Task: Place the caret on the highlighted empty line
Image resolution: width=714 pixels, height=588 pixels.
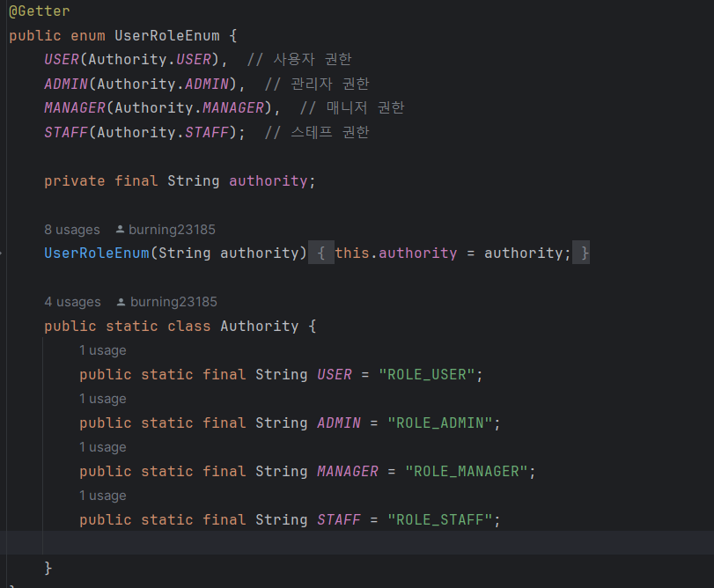Action: click(357, 542)
